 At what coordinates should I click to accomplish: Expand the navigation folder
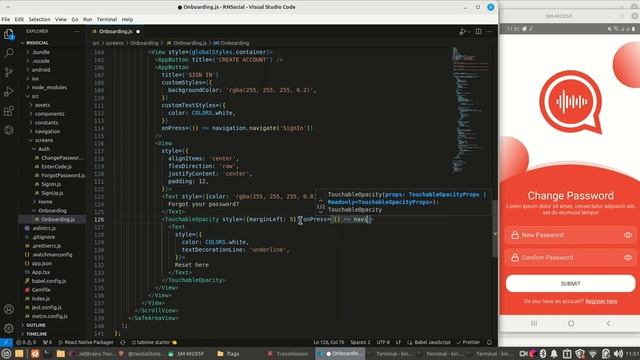(47, 131)
